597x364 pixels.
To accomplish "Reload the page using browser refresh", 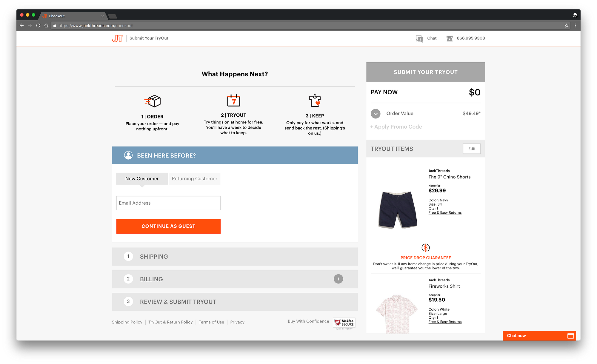I will pos(38,26).
